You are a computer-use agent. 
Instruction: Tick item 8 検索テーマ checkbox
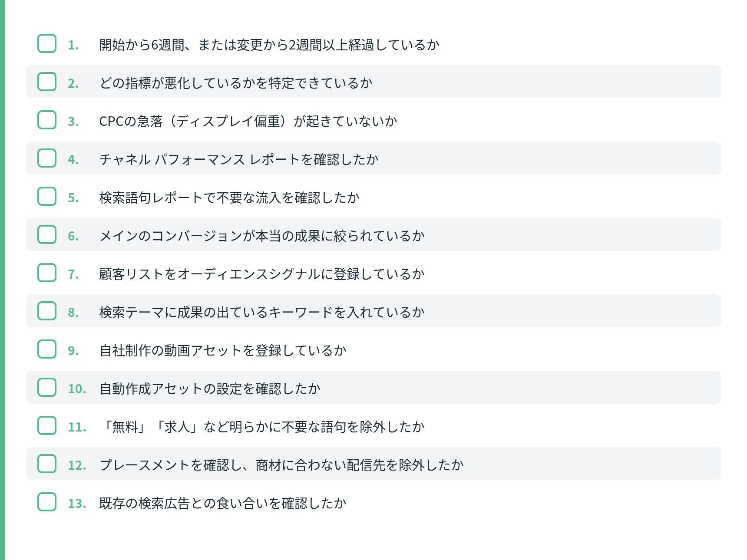[x=47, y=311]
